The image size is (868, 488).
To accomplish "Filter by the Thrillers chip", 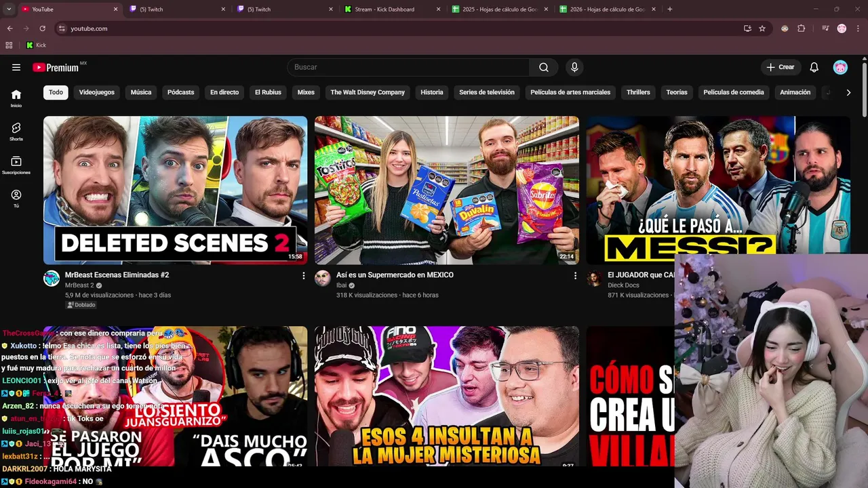I will pos(638,92).
